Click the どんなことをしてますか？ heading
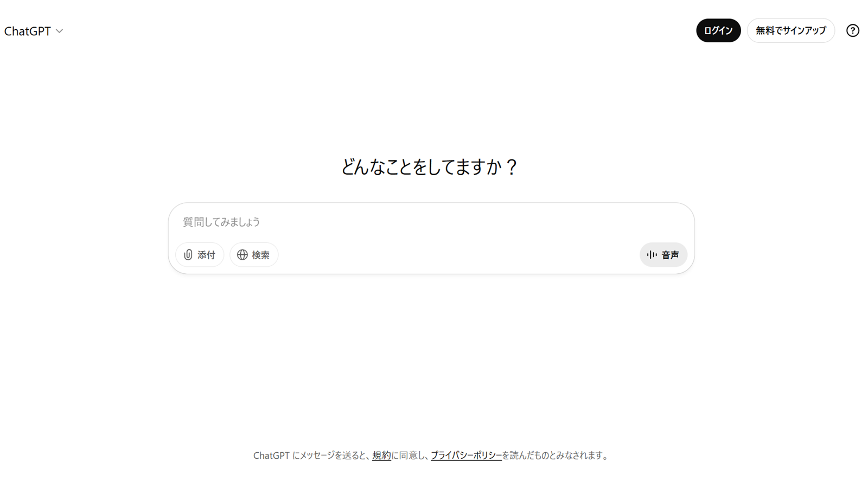Viewport: 868px width, 488px height. coord(430,166)
